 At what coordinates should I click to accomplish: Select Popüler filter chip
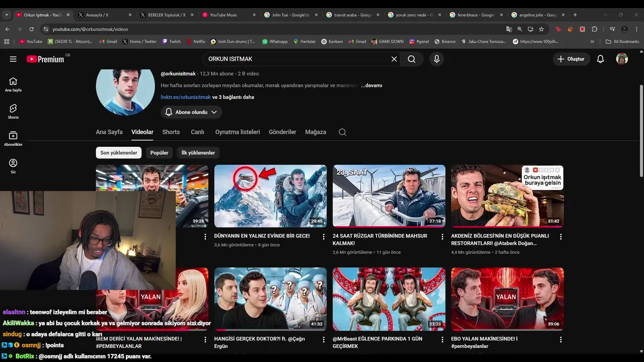tap(159, 153)
